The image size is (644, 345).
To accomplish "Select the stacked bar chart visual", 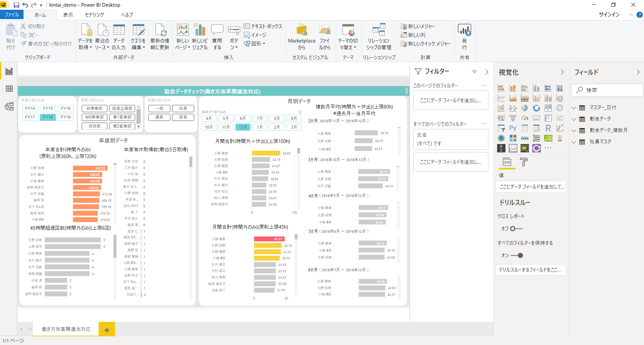I will pyautogui.click(x=501, y=88).
